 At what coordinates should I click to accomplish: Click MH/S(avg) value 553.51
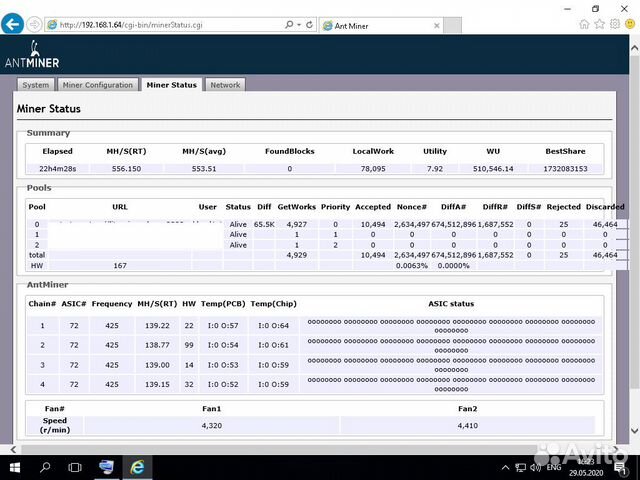tap(204, 169)
